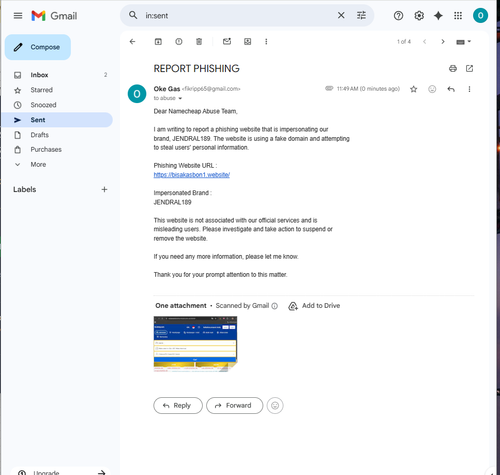500x475 pixels.
Task: Open the phishing website URL link
Action: click(192, 175)
